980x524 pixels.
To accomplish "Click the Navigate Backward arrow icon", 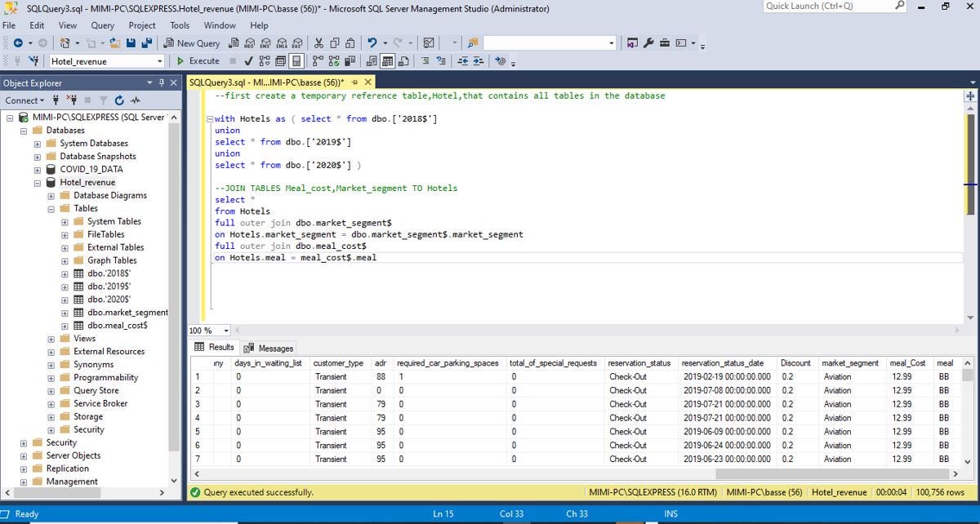I will point(18,42).
